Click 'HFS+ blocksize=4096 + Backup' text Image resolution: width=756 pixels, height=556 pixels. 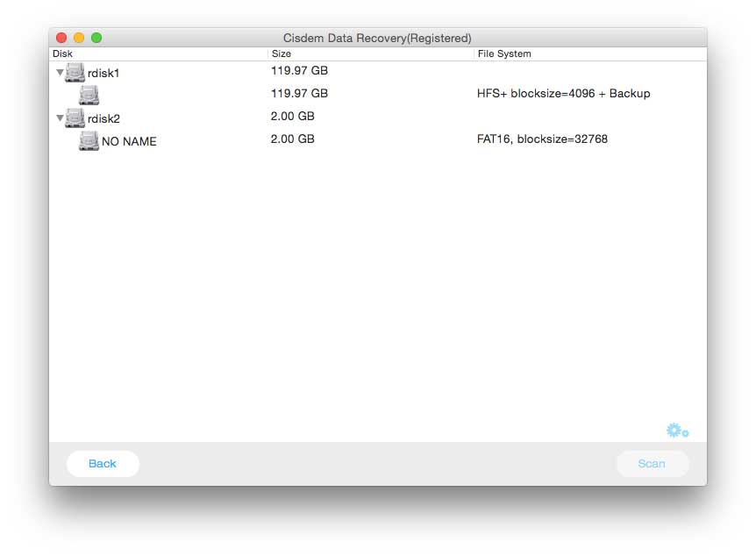[564, 94]
